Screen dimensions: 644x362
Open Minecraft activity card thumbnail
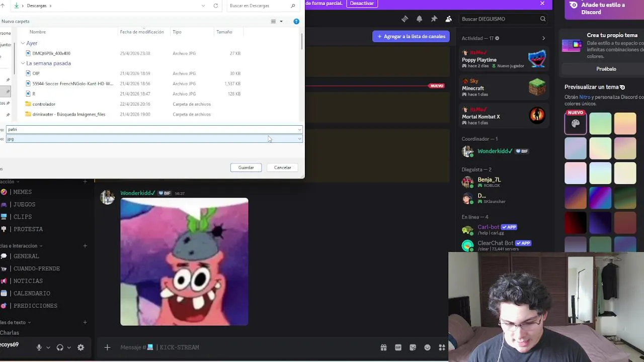pyautogui.click(x=537, y=87)
